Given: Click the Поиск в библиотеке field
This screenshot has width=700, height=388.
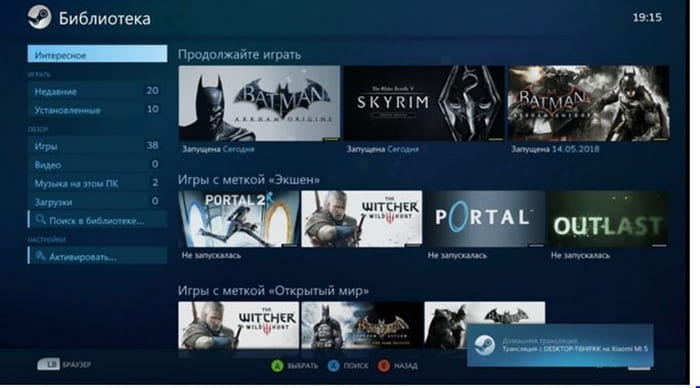Looking at the screenshot, I should click(97, 220).
